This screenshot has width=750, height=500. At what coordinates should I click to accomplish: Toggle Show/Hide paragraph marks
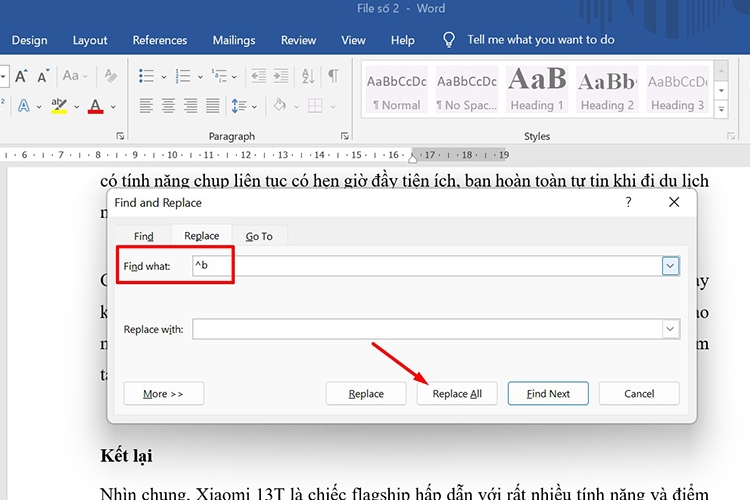coord(334,76)
